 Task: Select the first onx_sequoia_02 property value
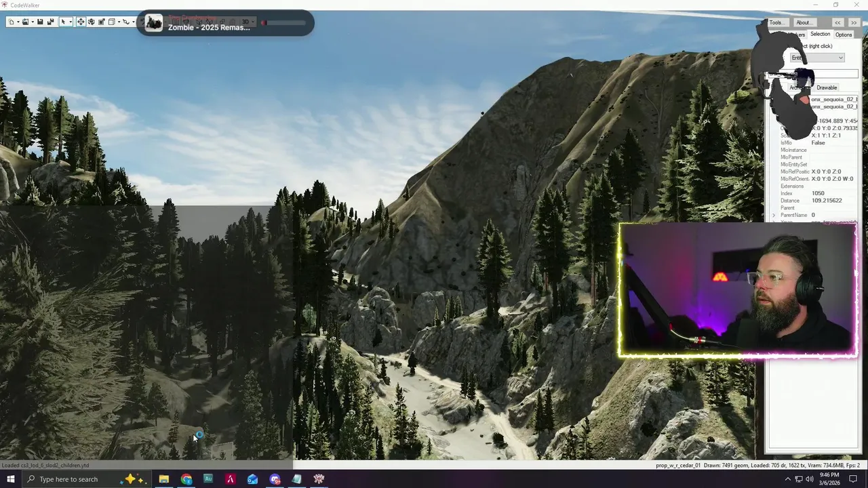click(x=834, y=99)
